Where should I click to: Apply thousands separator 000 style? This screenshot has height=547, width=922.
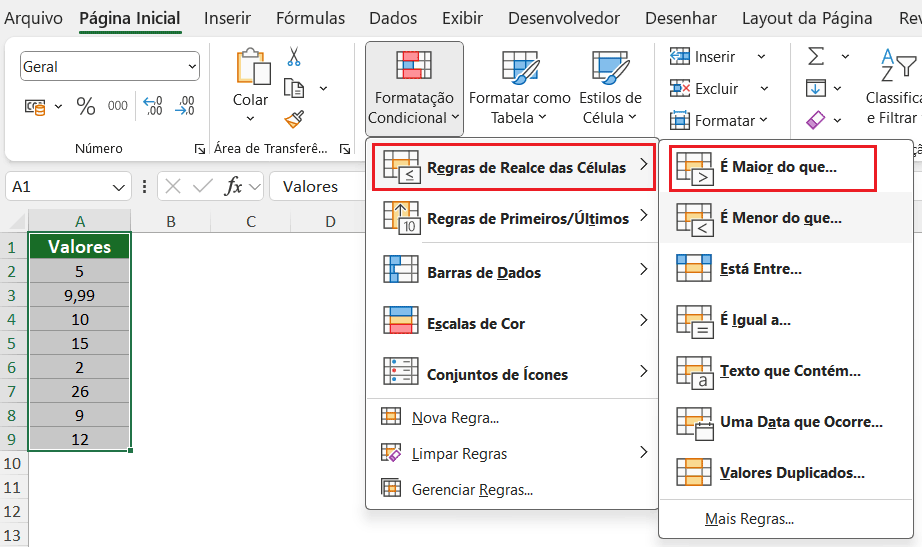click(118, 106)
